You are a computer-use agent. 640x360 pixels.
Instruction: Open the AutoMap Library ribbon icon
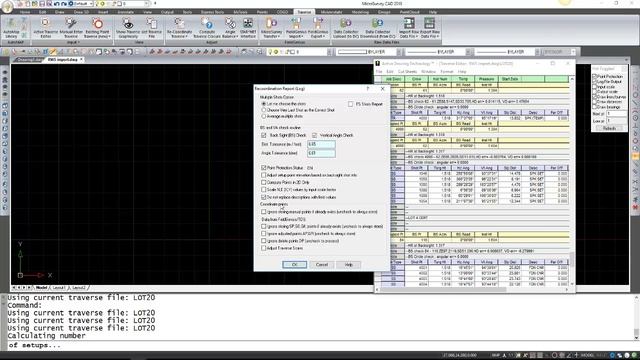point(11,28)
